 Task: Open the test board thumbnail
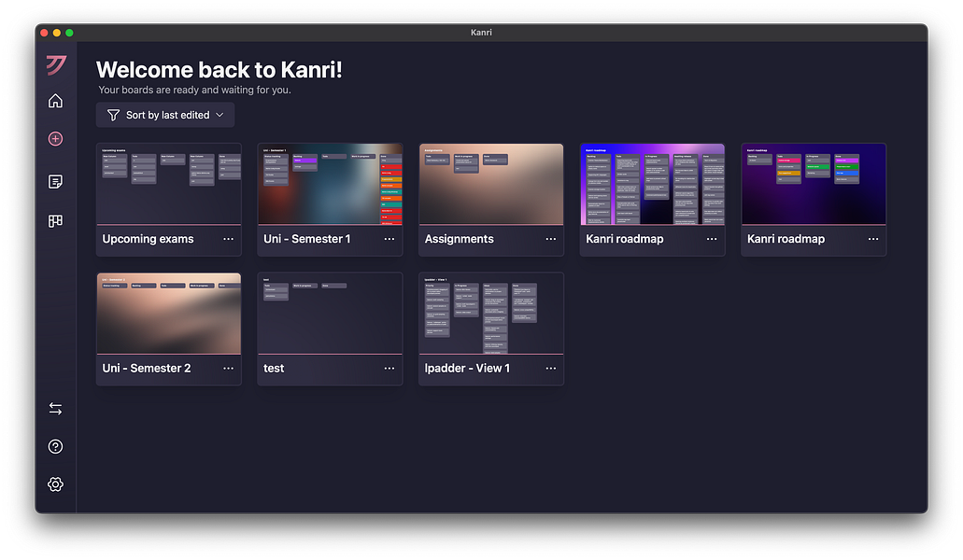(331, 314)
